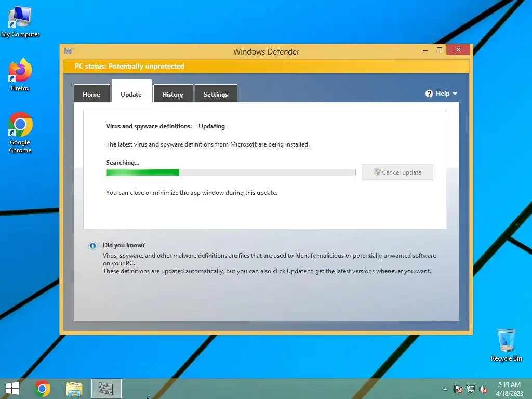The width and height of the screenshot is (532, 399).
Task: Select the Firefox desktop shortcut
Action: pos(20,75)
